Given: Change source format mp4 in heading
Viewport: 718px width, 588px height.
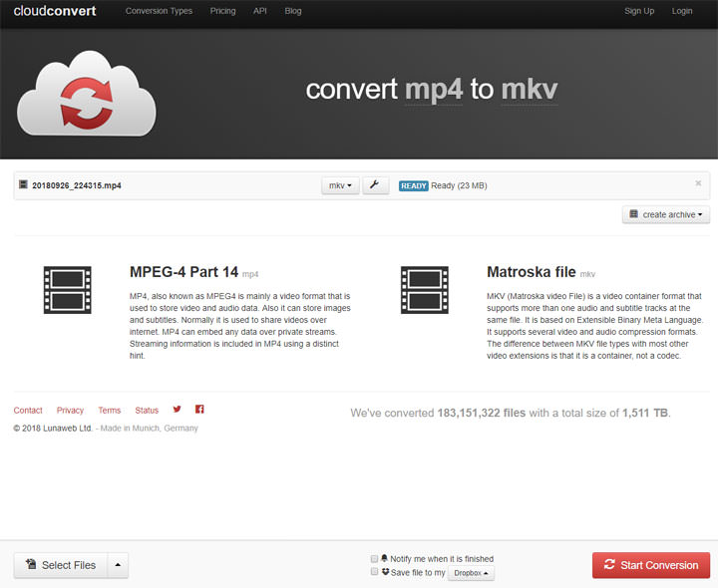Looking at the screenshot, I should pos(434,90).
